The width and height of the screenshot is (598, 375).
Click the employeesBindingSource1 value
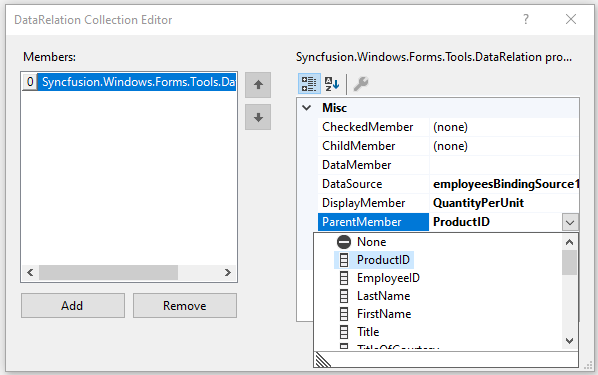(506, 184)
